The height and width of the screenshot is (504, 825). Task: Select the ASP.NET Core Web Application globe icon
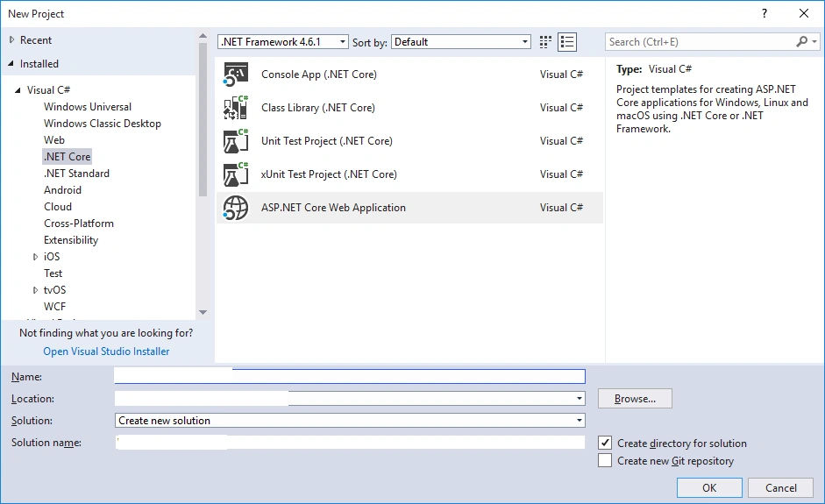(235, 208)
